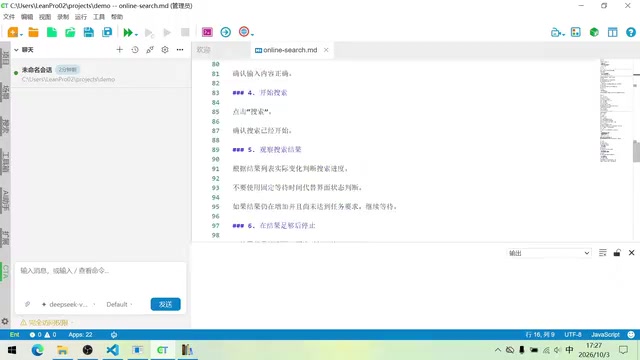
Task: Click the editor vertical scrollbar thumb
Action: 636,151
